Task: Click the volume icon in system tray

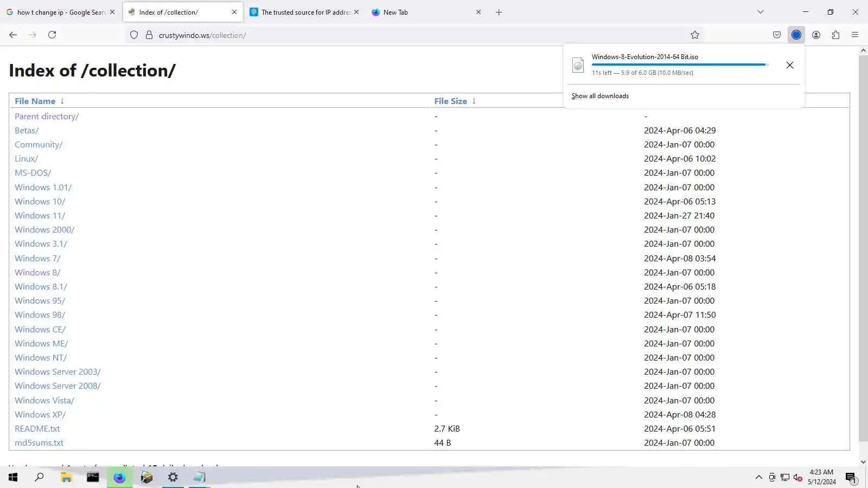Action: 797,478
